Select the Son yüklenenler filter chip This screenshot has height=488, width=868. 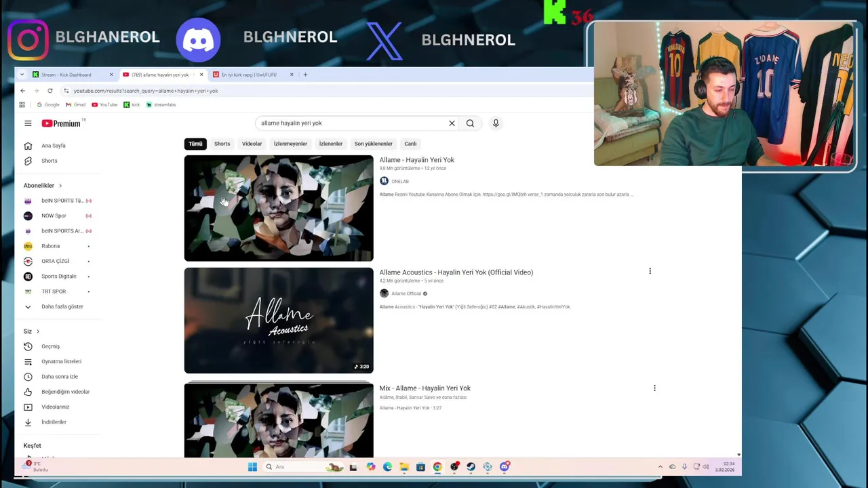pos(373,144)
